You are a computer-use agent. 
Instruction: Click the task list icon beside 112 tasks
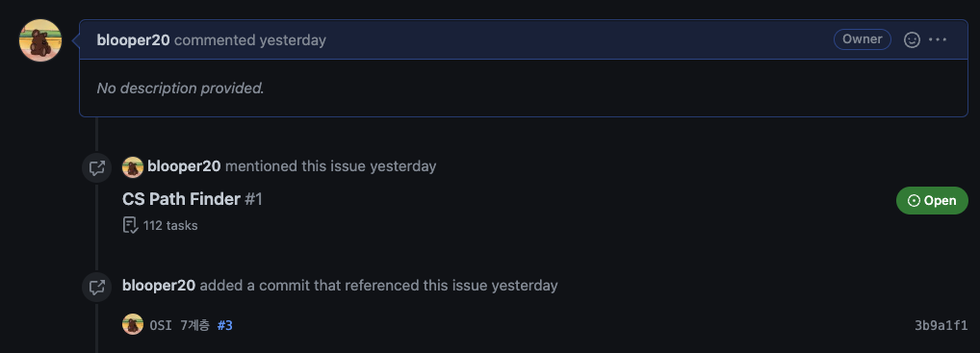(x=130, y=225)
